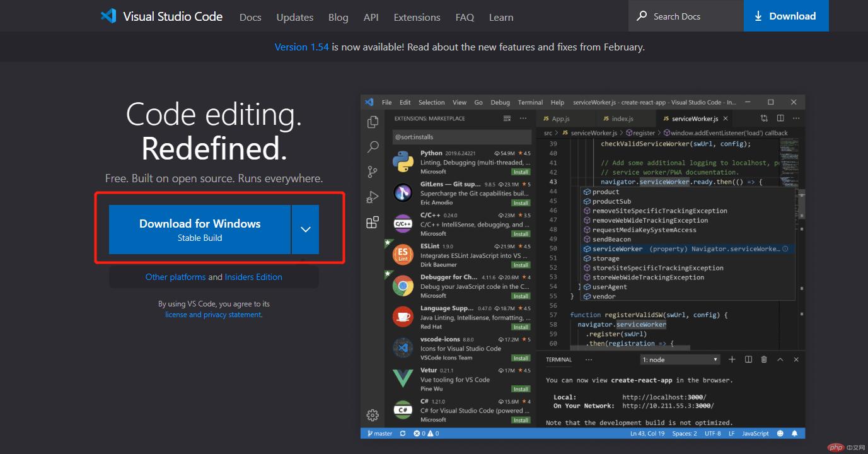Viewport: 868px width, 454px height.
Task: Click the Kill Terminal trash icon
Action: pos(763,359)
